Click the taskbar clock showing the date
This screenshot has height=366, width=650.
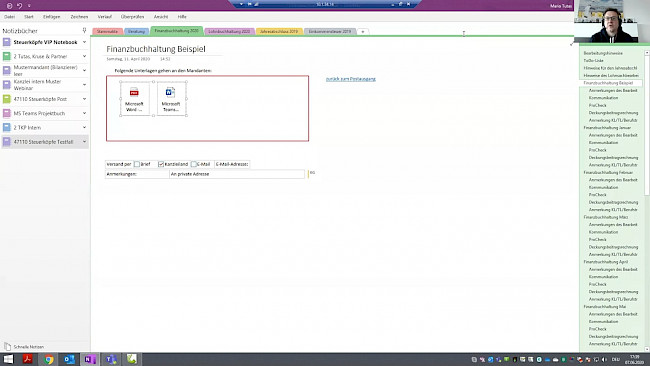click(x=634, y=359)
